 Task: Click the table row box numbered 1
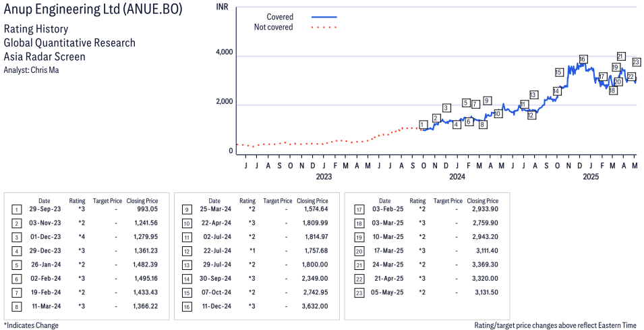click(16, 210)
